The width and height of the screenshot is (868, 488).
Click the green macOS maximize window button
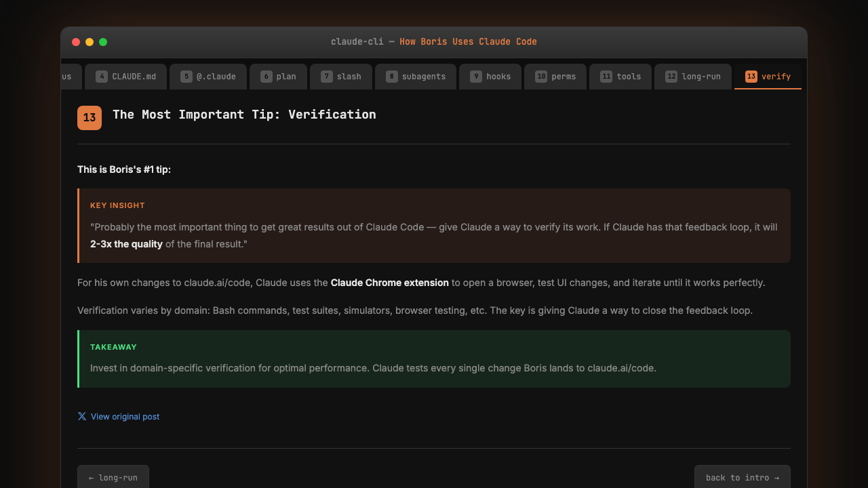(x=103, y=42)
